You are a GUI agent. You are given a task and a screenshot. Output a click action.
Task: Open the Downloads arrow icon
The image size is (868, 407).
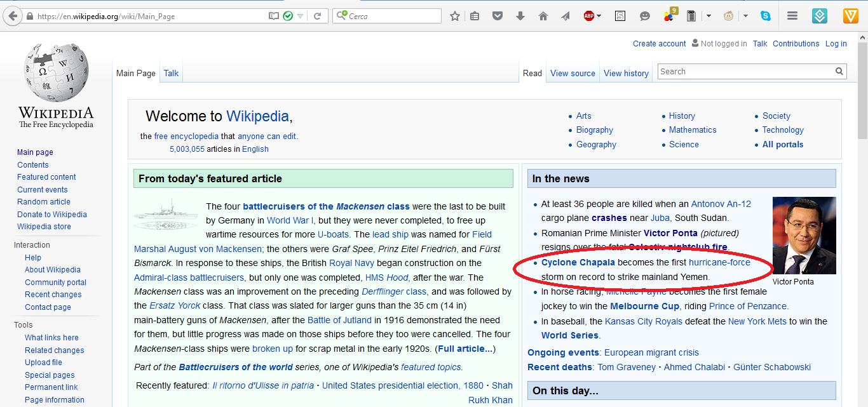520,16
